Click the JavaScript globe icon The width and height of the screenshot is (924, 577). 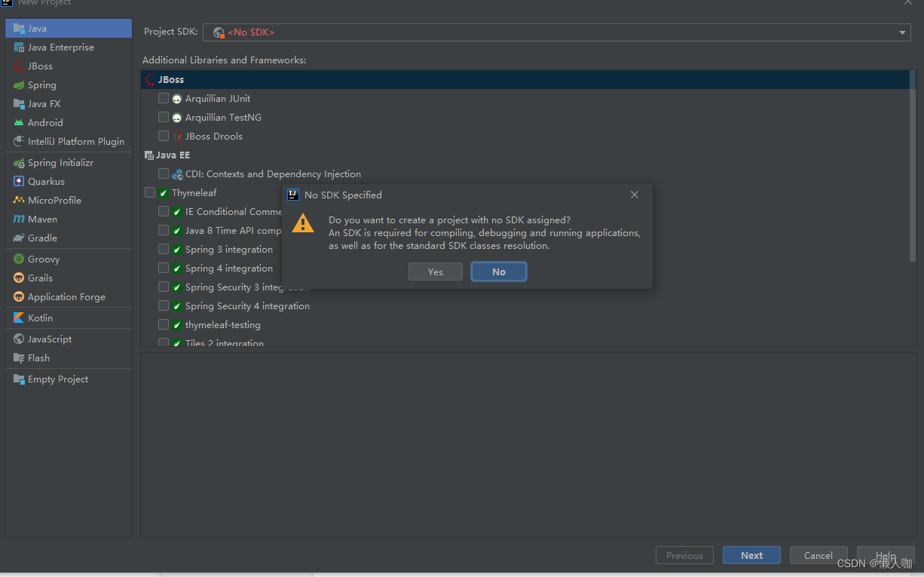coord(19,339)
